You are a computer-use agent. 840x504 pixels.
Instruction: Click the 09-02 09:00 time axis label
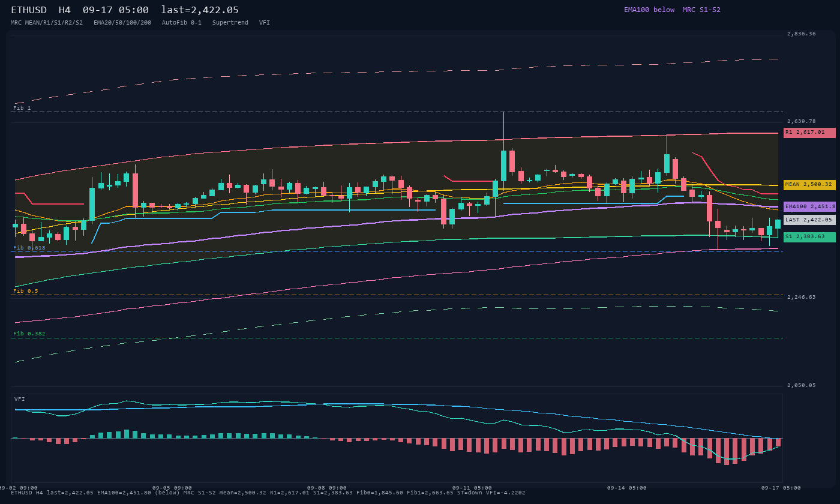18,488
